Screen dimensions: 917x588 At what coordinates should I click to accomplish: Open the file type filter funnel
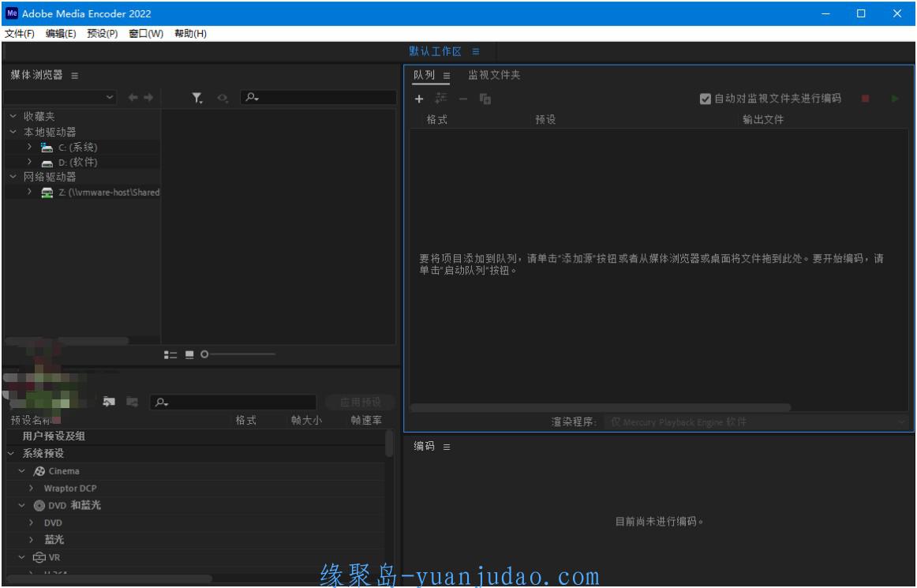pyautogui.click(x=197, y=98)
